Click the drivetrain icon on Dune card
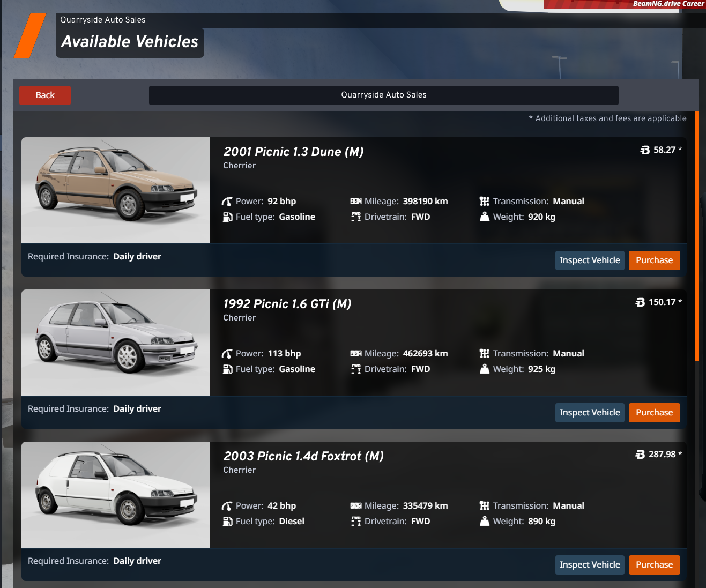Viewport: 706px width, 588px height. (x=356, y=217)
